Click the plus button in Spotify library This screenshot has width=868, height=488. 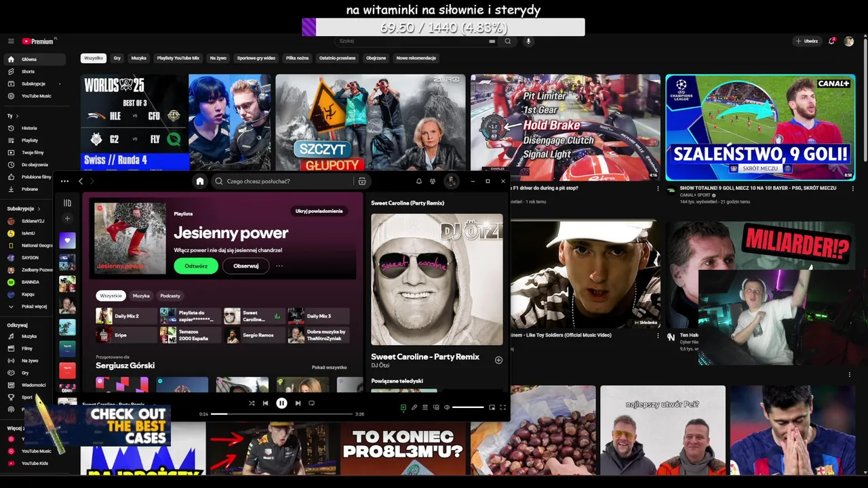pyautogui.click(x=67, y=218)
